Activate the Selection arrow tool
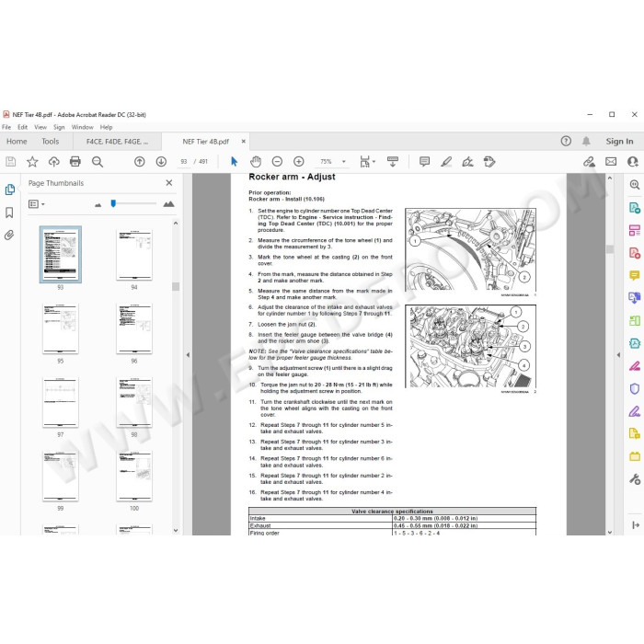 click(x=234, y=162)
